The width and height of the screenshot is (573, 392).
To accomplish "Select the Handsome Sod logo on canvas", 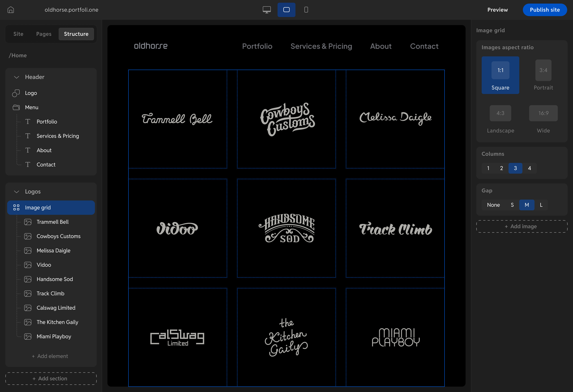I will [286, 228].
